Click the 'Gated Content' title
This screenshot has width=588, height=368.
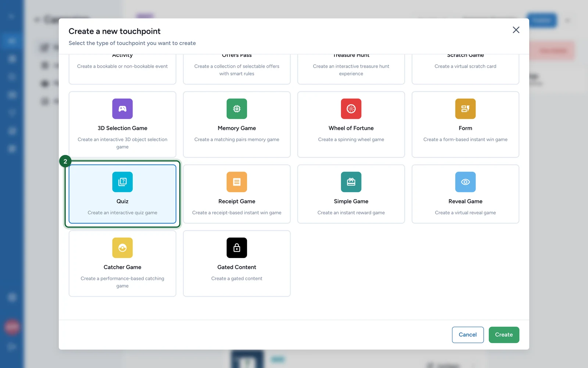[237, 267]
